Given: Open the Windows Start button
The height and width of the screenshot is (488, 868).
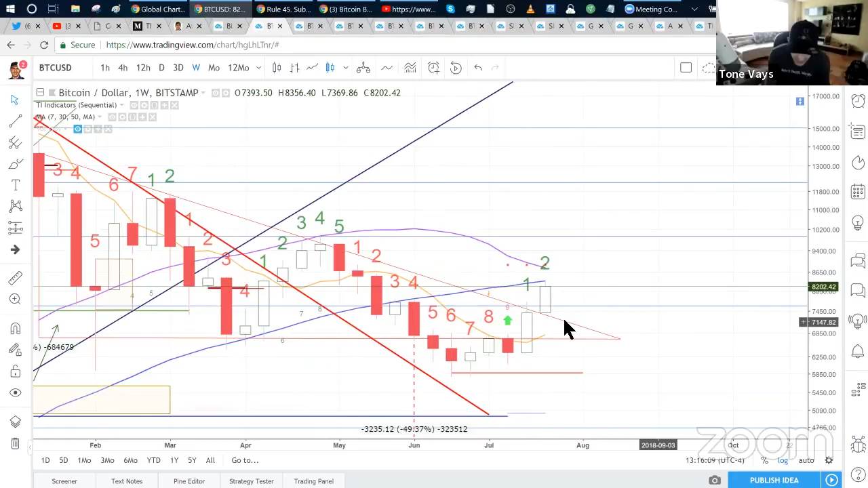Looking at the screenshot, I should click(9, 9).
